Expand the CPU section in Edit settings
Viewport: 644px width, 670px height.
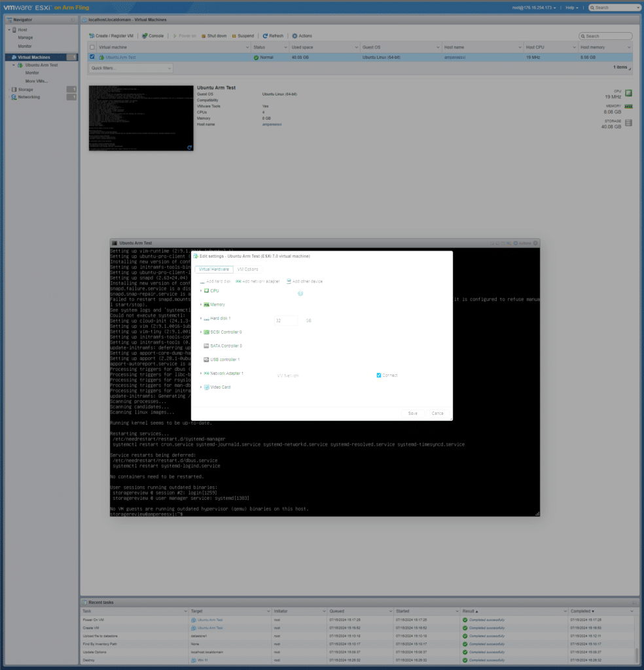coord(201,291)
